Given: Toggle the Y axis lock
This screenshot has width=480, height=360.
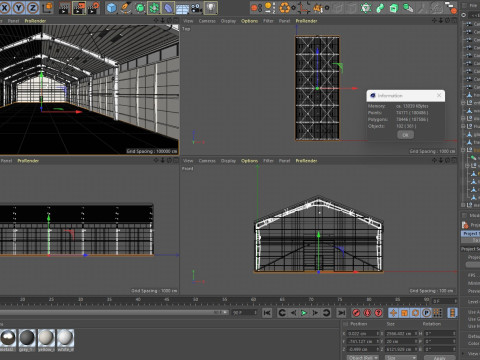Looking at the screenshot, I should point(19,8).
